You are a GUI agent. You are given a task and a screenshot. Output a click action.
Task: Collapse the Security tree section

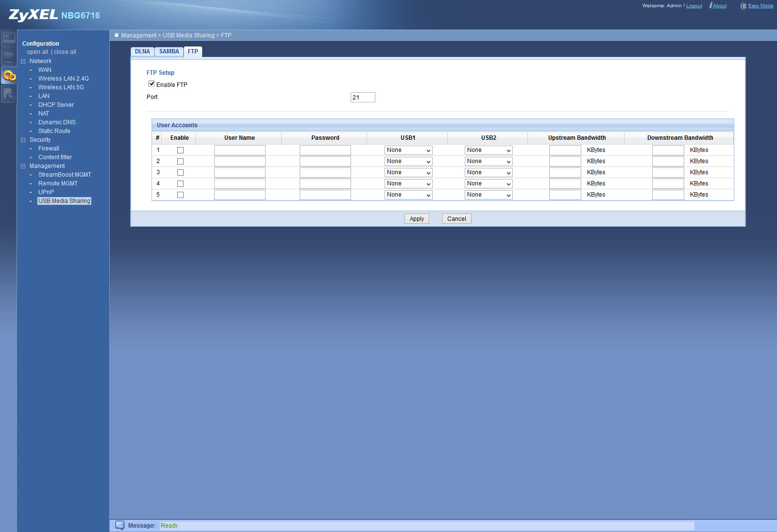[x=23, y=140]
